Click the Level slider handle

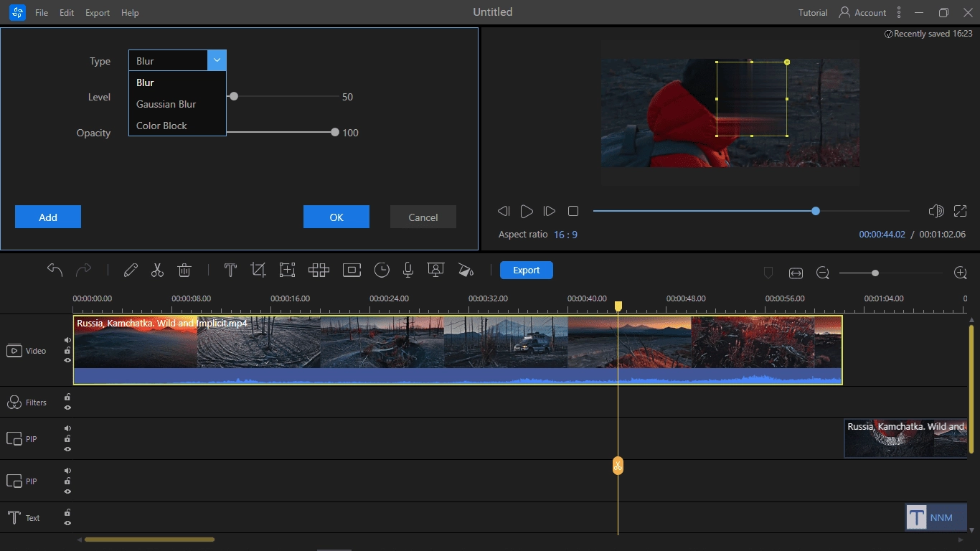click(234, 96)
